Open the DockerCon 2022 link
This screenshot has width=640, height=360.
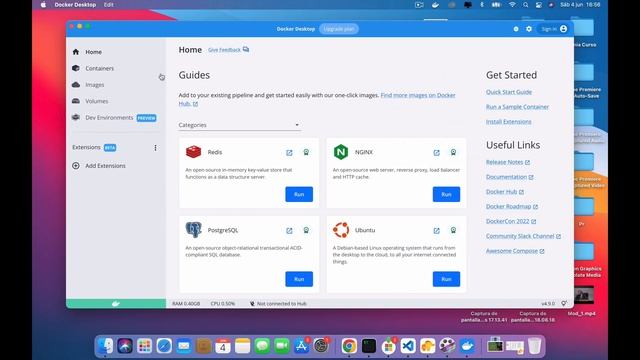(x=511, y=221)
